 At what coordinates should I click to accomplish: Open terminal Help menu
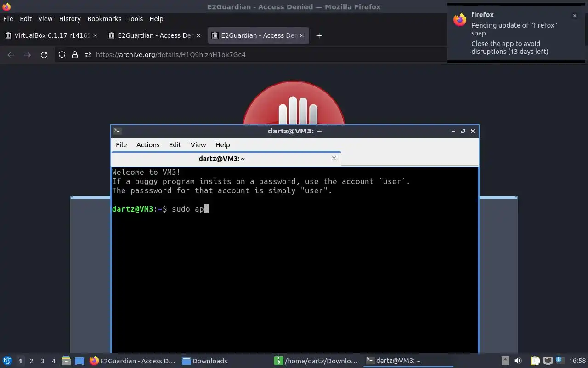click(222, 144)
